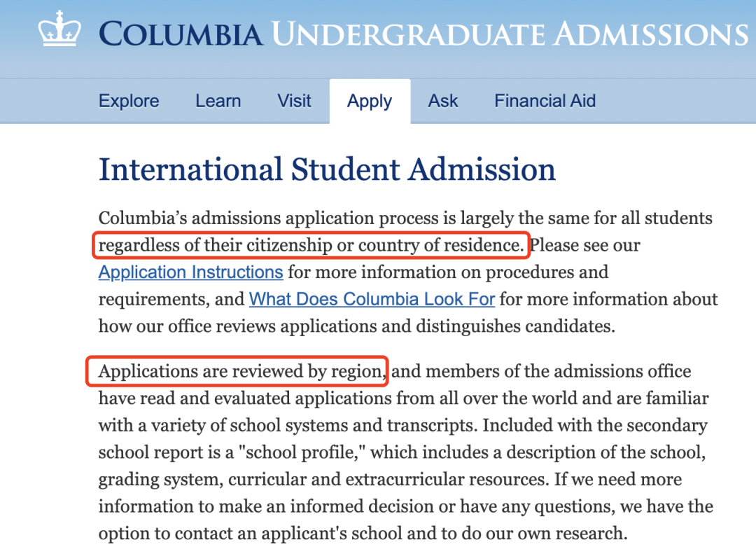756x554 pixels.
Task: Click the first line starting Columbia's admissions application
Action: [405, 218]
